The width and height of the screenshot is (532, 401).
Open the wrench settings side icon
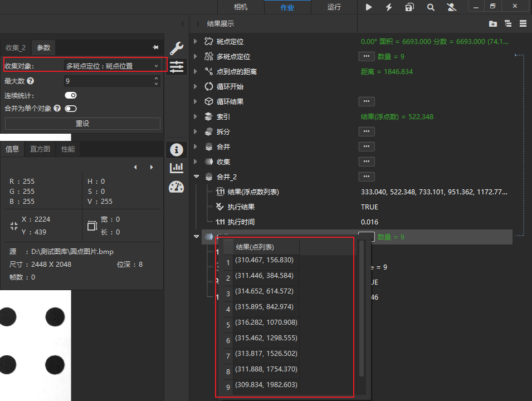[177, 48]
